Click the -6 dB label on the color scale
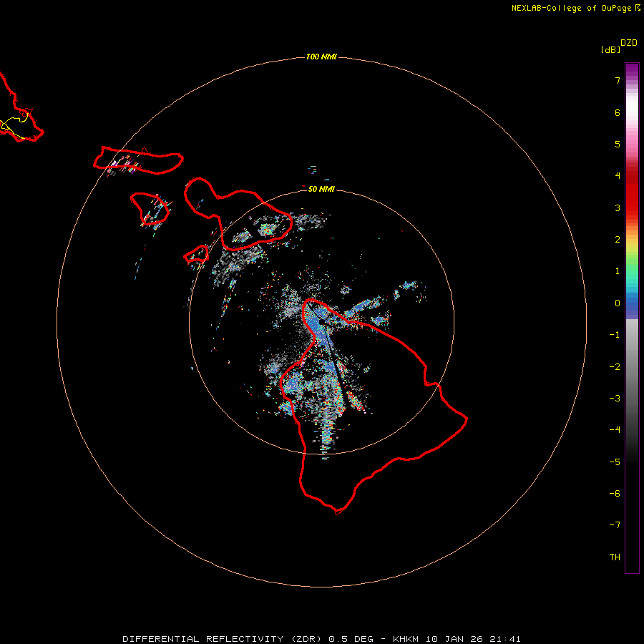 coord(615,494)
